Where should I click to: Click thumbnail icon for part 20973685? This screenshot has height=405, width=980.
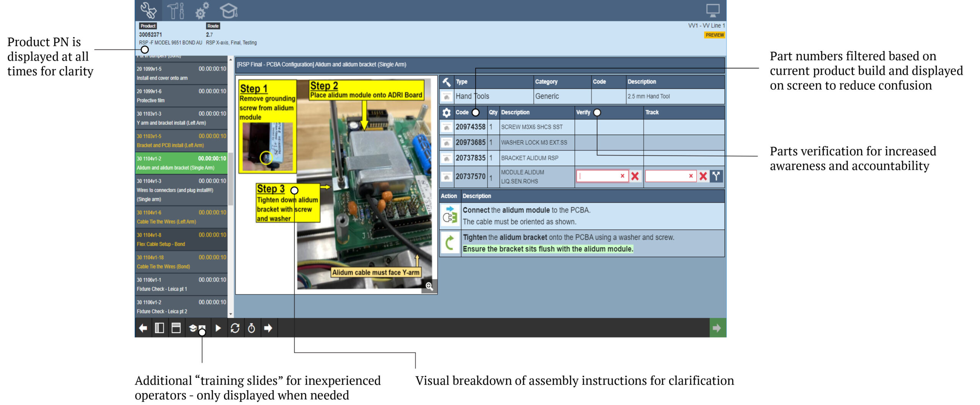pyautogui.click(x=446, y=143)
